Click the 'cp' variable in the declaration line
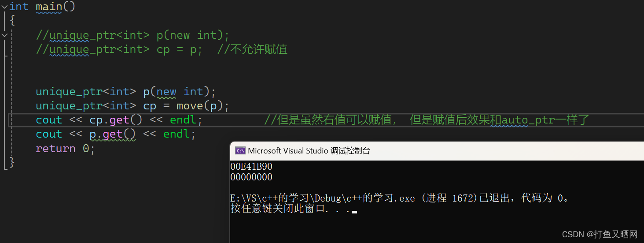The width and height of the screenshot is (644, 243). [x=150, y=106]
